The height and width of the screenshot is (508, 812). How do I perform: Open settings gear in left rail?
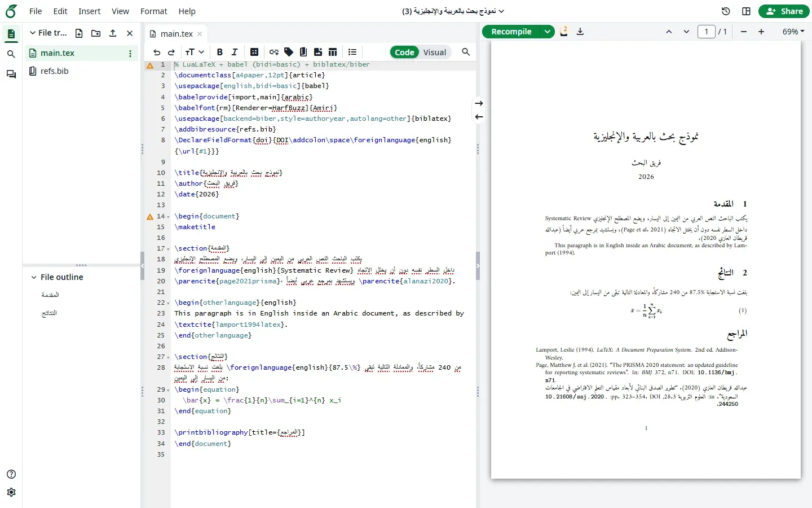(11, 492)
